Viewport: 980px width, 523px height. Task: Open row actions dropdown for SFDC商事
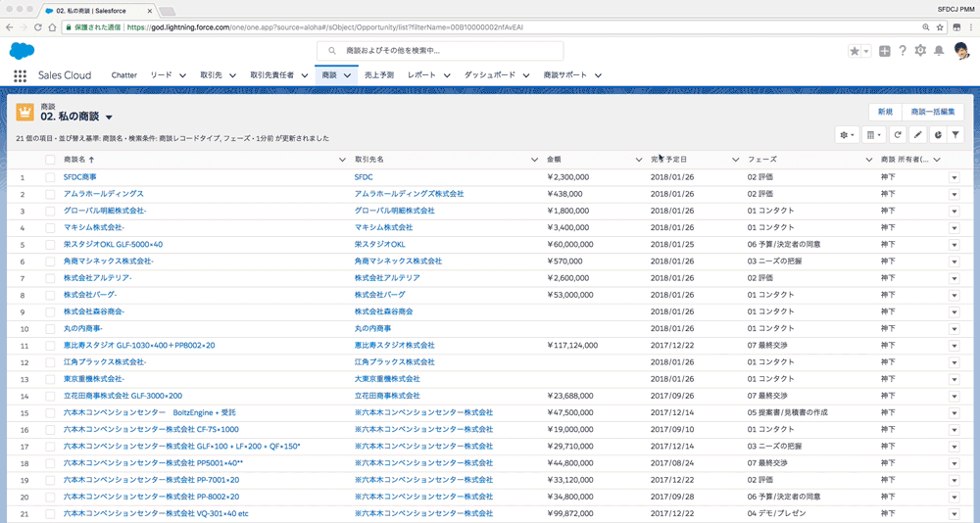[x=955, y=177]
